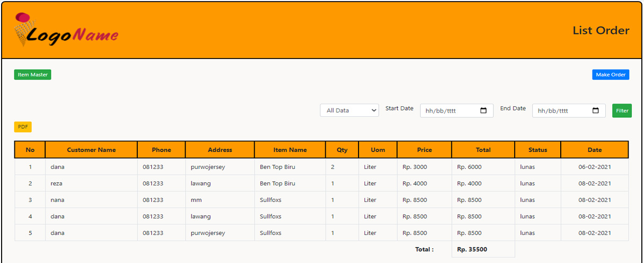Click date 08-02-2021 in reza's row
The image size is (644, 263).
tap(595, 183)
